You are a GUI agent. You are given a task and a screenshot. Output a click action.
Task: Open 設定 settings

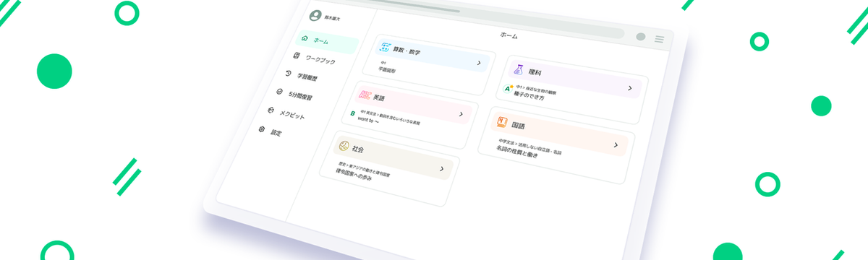coord(276,134)
